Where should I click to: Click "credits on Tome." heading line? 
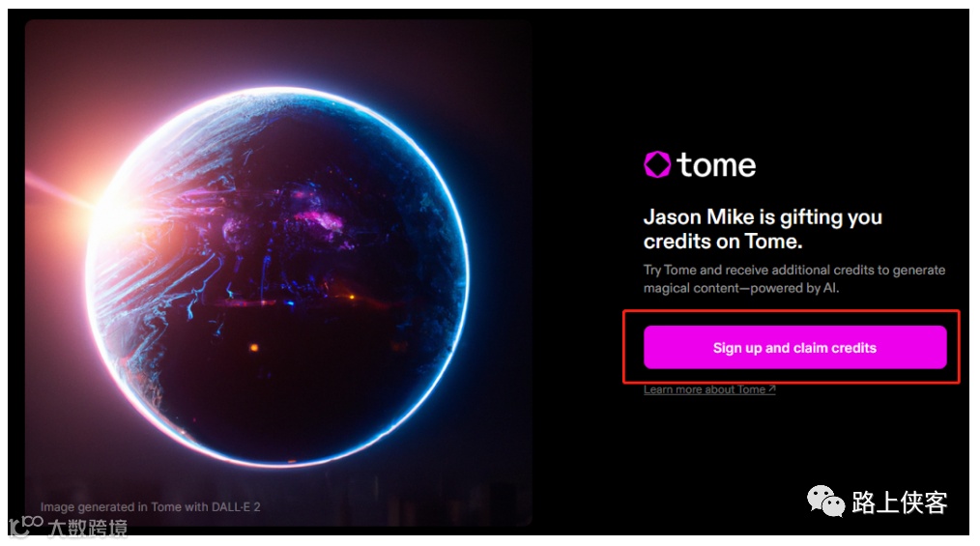point(723,242)
